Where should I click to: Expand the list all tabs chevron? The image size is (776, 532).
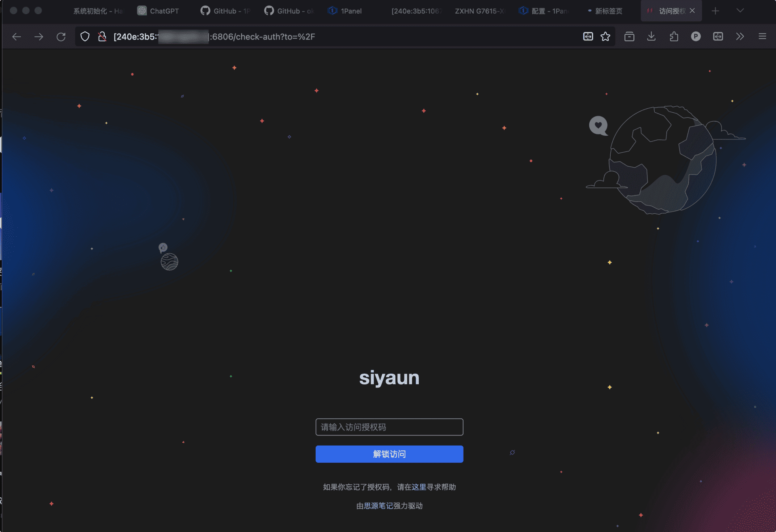pyautogui.click(x=740, y=11)
